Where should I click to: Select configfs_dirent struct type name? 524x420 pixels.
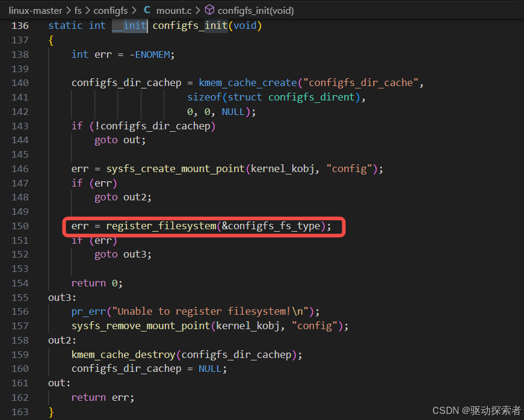tap(312, 97)
